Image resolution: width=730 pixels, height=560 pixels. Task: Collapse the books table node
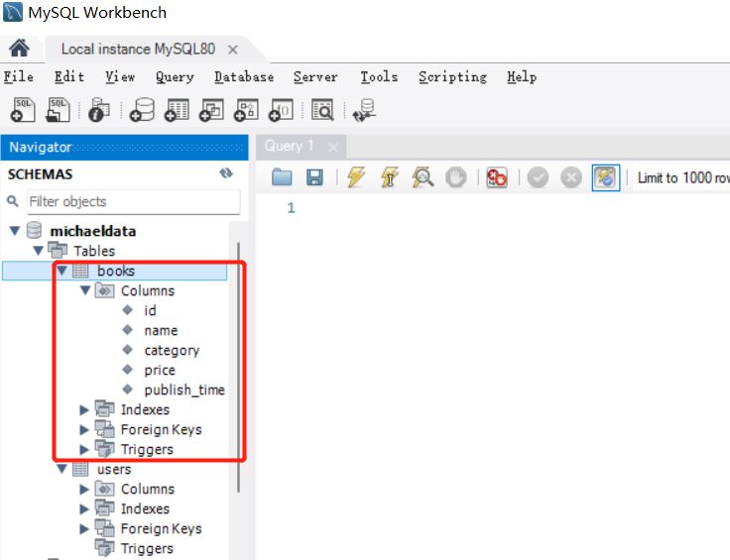61,271
